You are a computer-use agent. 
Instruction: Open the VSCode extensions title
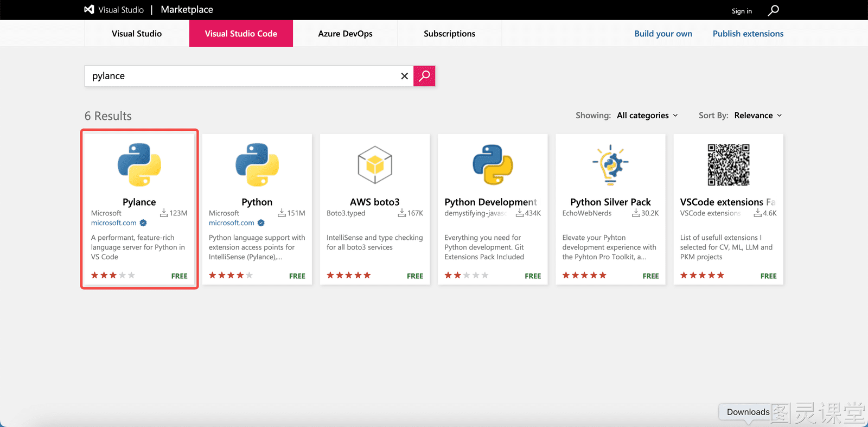click(x=727, y=202)
